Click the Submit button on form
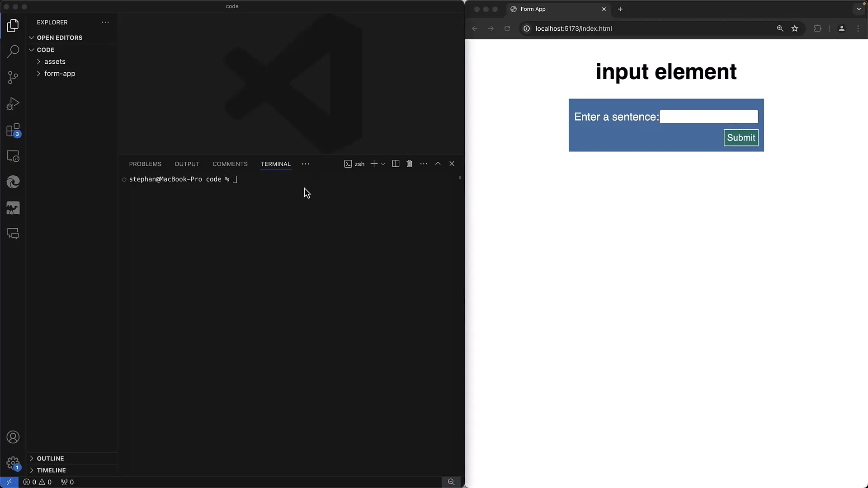The image size is (868, 488). pyautogui.click(x=741, y=138)
